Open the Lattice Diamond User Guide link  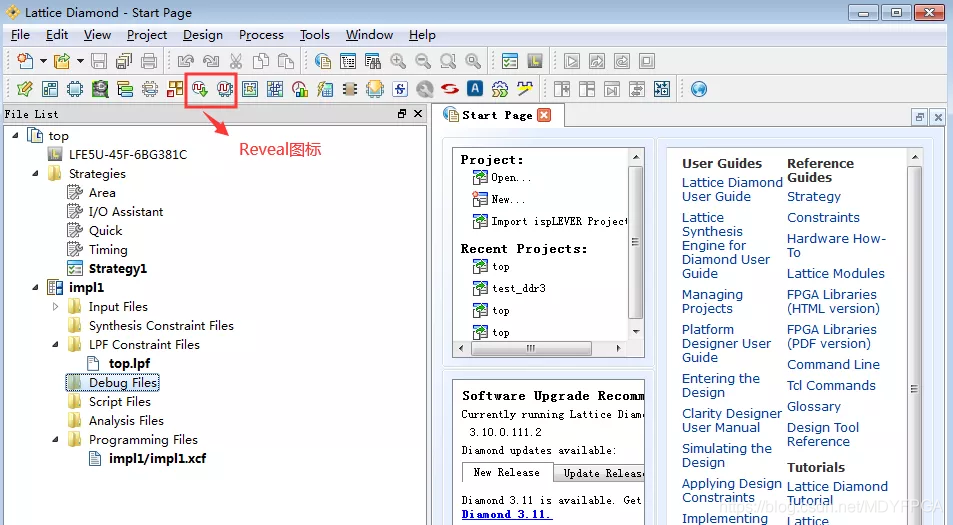coord(732,190)
